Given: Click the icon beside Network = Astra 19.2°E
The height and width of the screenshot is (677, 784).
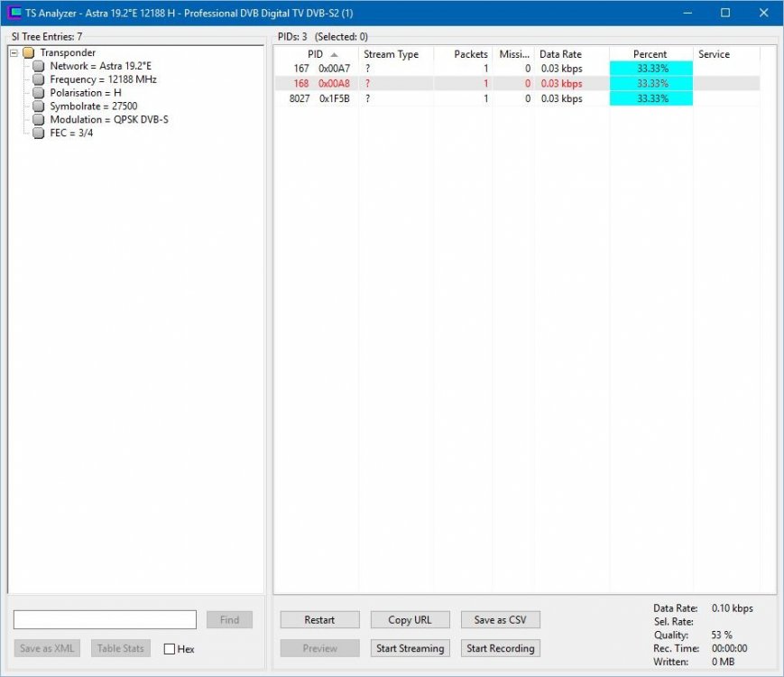Looking at the screenshot, I should point(39,66).
